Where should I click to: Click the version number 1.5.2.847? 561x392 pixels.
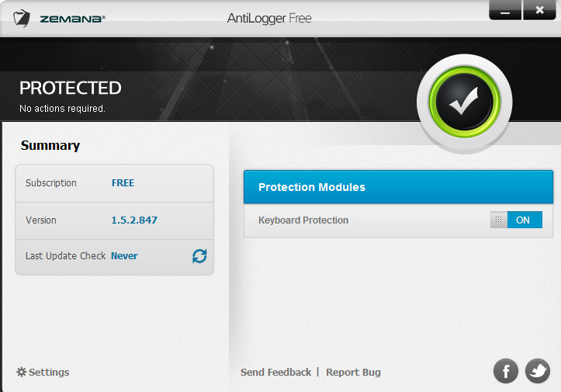(134, 220)
